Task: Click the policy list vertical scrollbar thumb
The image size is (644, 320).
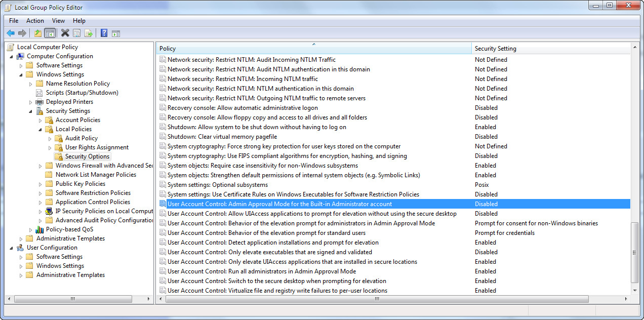Action: (x=635, y=252)
